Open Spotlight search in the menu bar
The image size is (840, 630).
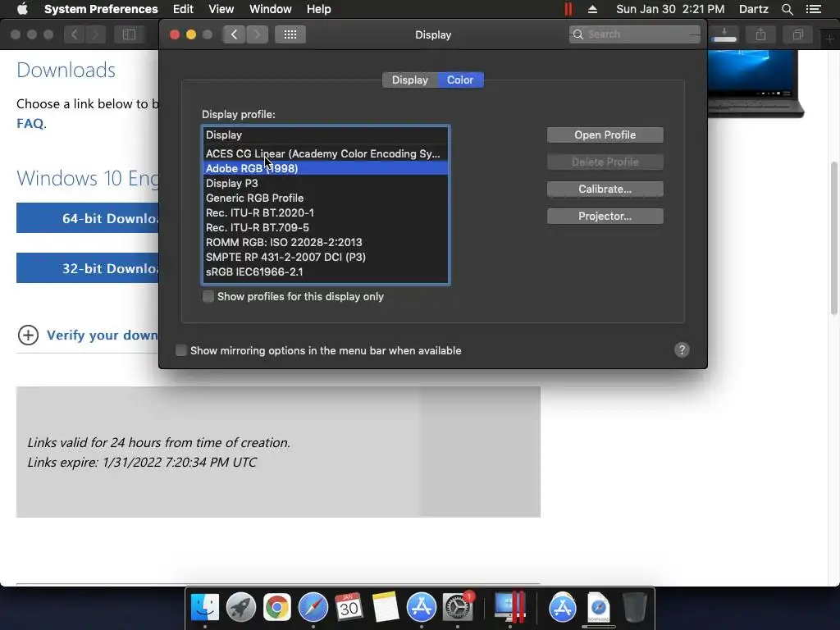coord(787,9)
